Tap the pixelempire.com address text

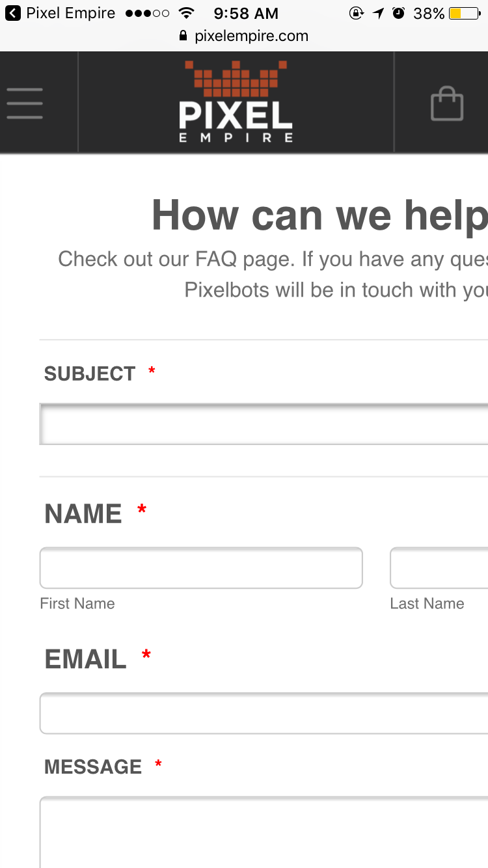point(251,36)
